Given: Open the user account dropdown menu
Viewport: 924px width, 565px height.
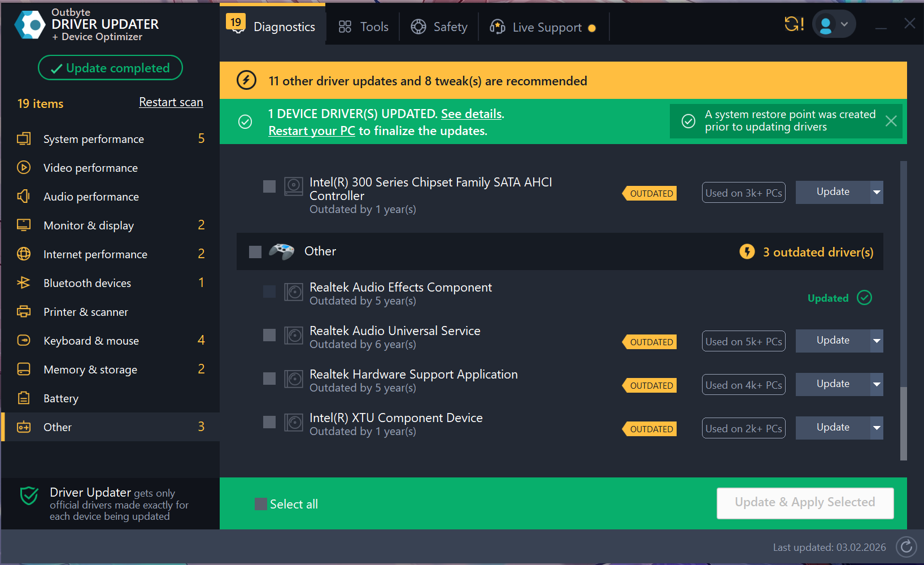Looking at the screenshot, I should (x=834, y=24).
